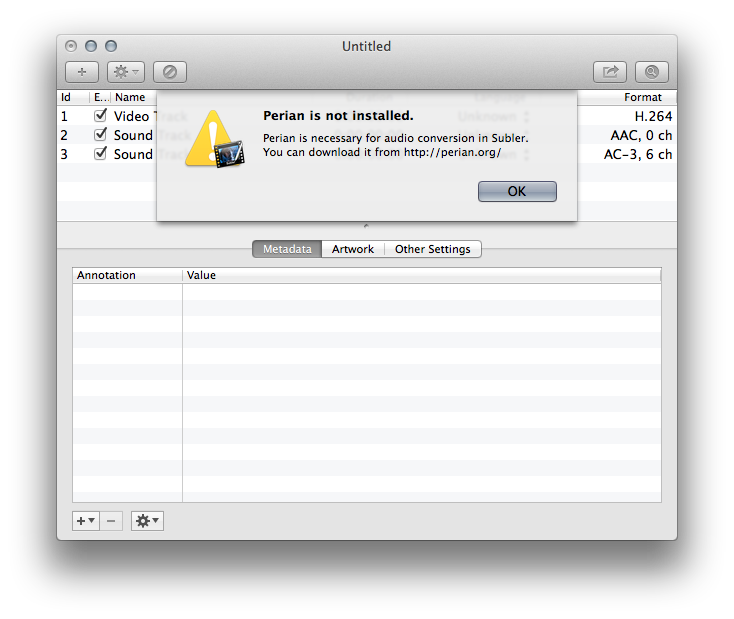
Task: Open the Other Settings tab
Action: (433, 249)
